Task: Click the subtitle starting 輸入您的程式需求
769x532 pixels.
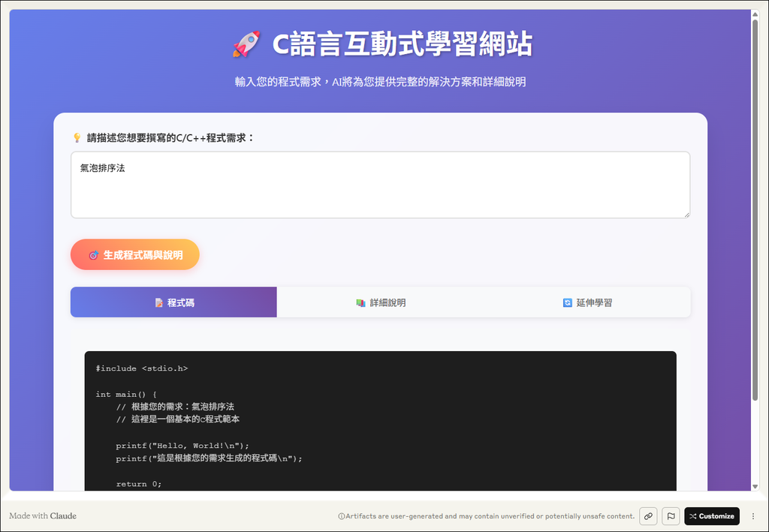Action: click(x=380, y=82)
